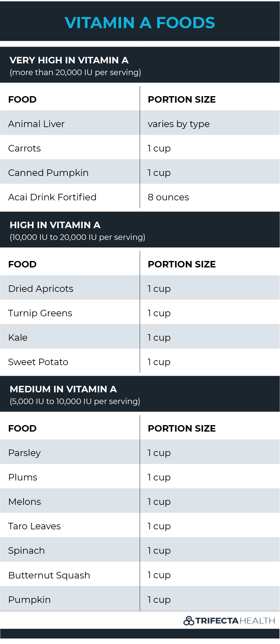Click the Taro Leaves entry
The image size is (280, 644).
[34, 526]
